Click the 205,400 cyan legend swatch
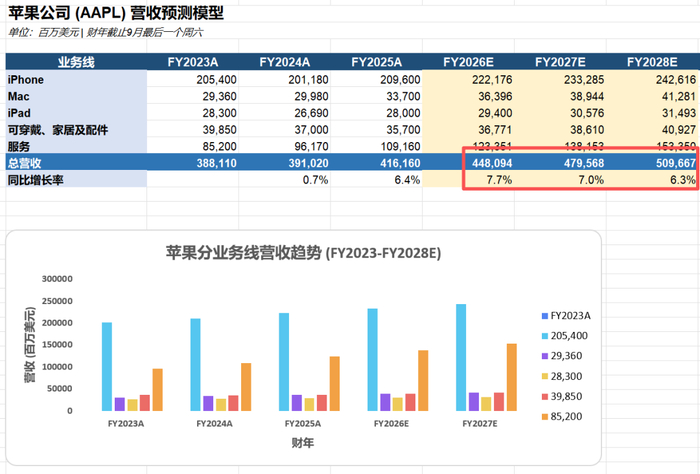Screen dimensions: 700x474 545,336
